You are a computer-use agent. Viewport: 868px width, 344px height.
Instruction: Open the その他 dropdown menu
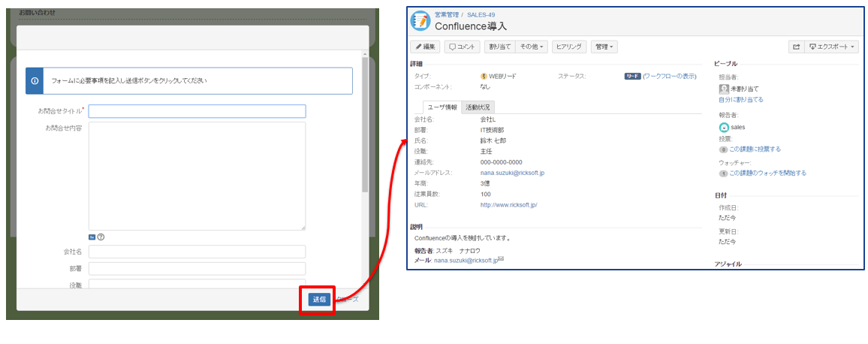coord(532,47)
